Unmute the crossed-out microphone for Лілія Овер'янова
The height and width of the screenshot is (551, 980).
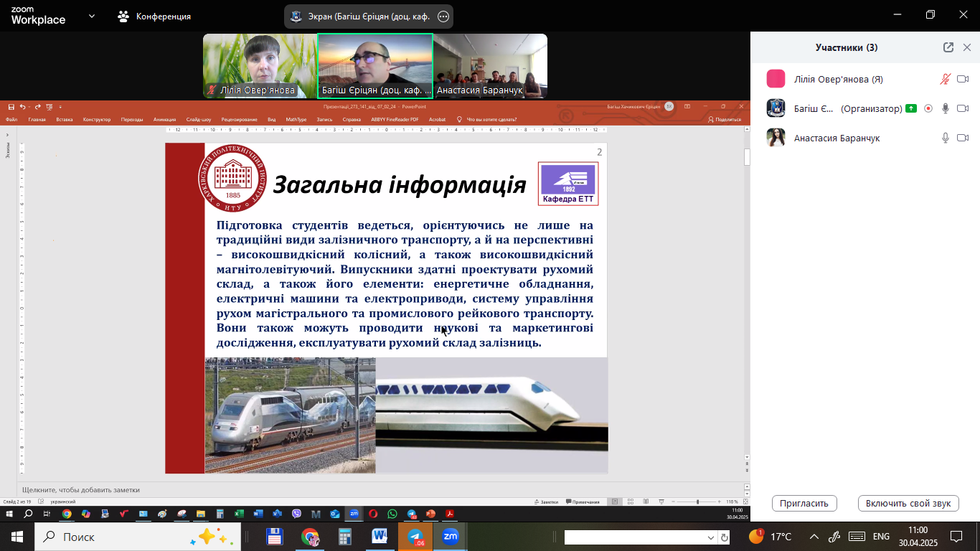[946, 79]
